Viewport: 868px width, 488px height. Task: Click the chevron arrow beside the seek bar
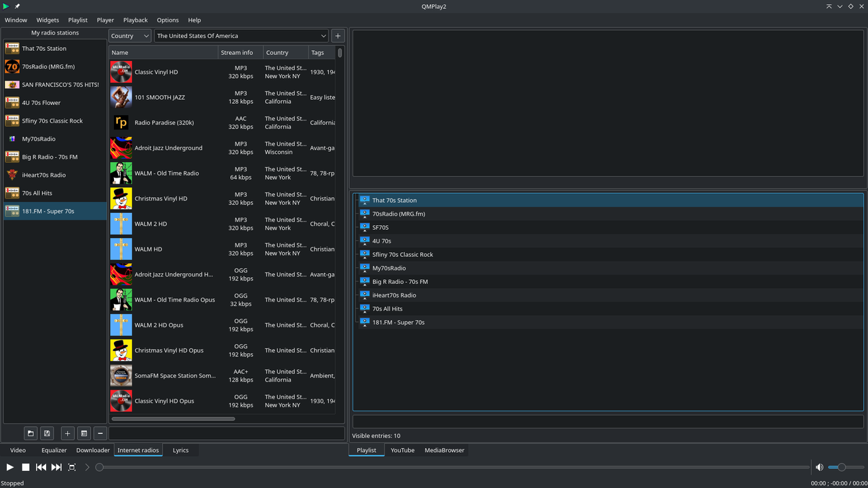click(x=87, y=467)
